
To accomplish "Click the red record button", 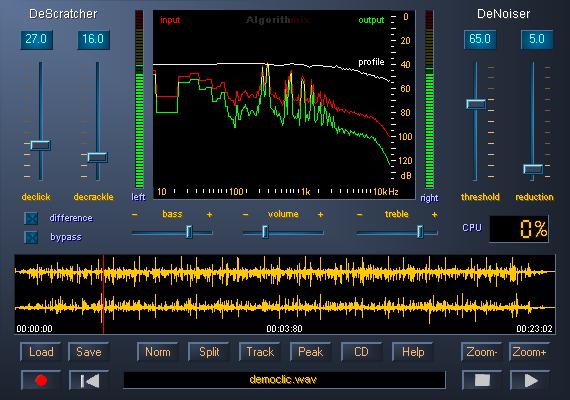I will pyautogui.click(x=41, y=380).
